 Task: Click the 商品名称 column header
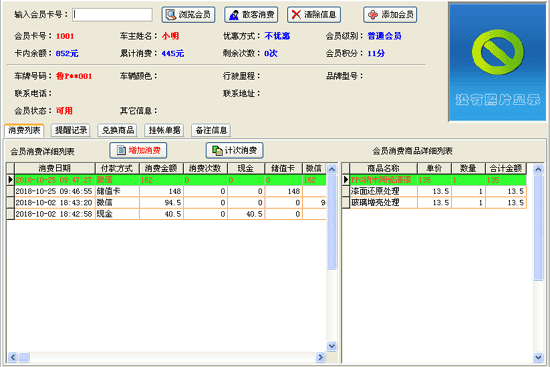coord(383,168)
